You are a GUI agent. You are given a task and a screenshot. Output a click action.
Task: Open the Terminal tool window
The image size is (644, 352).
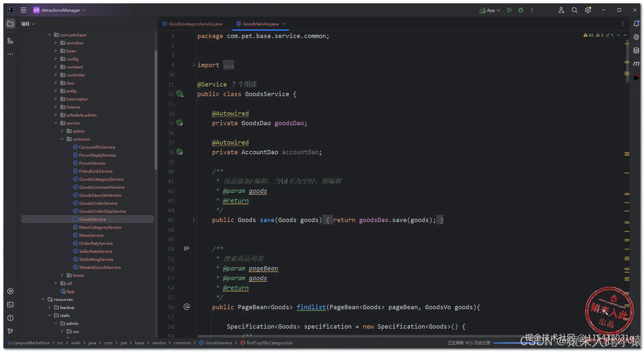click(x=10, y=305)
